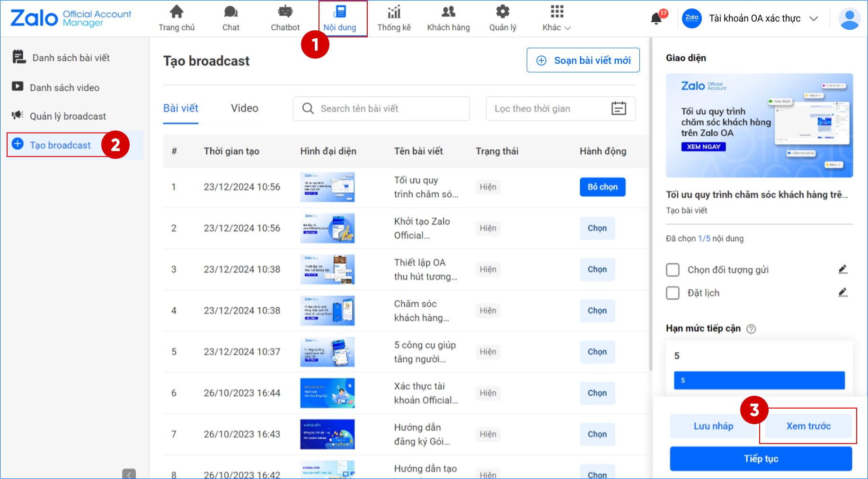
Task: Open the notification bell icon
Action: coord(656,18)
